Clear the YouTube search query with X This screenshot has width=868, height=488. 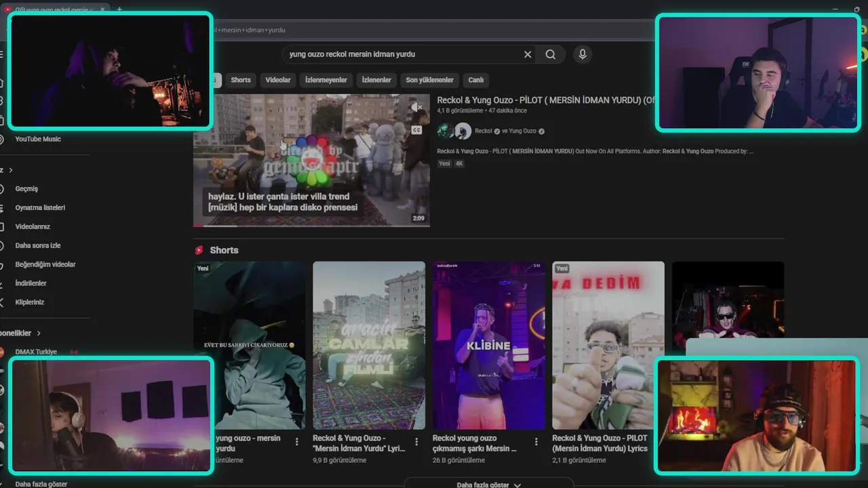click(528, 54)
